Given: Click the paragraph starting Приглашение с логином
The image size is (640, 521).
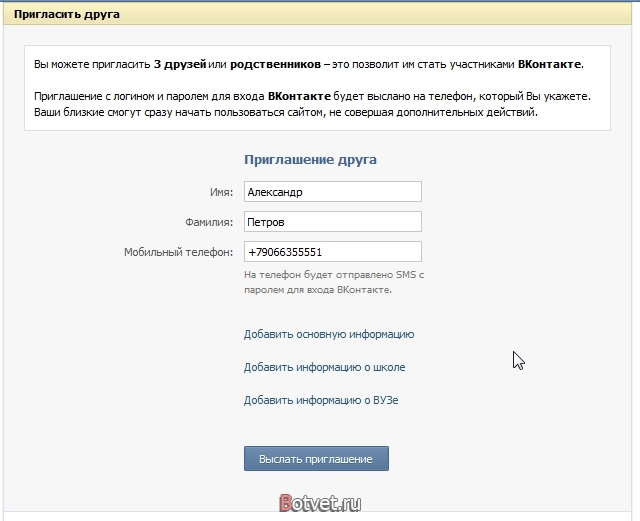Looking at the screenshot, I should point(312,104).
